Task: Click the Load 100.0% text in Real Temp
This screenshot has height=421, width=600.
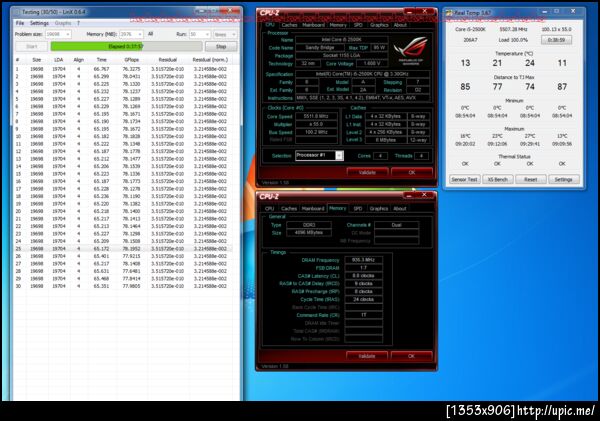Action: (513, 40)
